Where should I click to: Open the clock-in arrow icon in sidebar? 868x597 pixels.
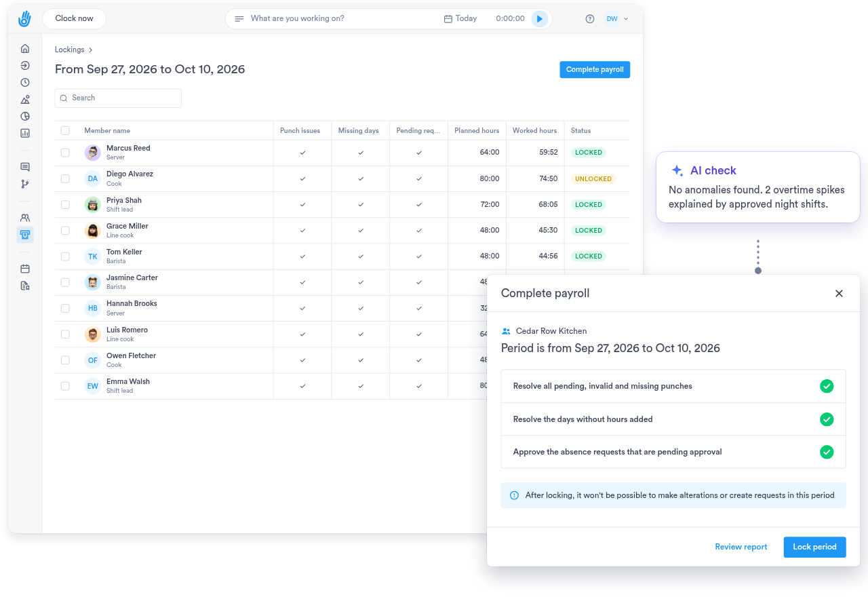point(25,65)
